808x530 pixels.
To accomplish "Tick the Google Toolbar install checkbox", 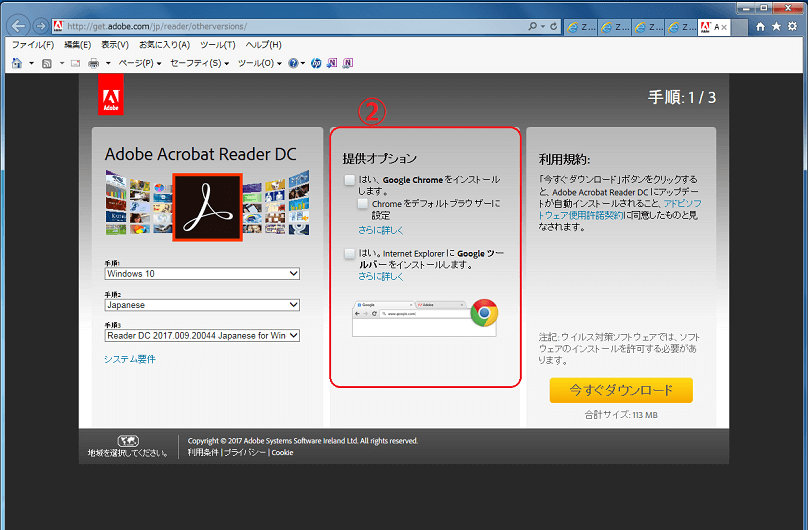I will (350, 253).
